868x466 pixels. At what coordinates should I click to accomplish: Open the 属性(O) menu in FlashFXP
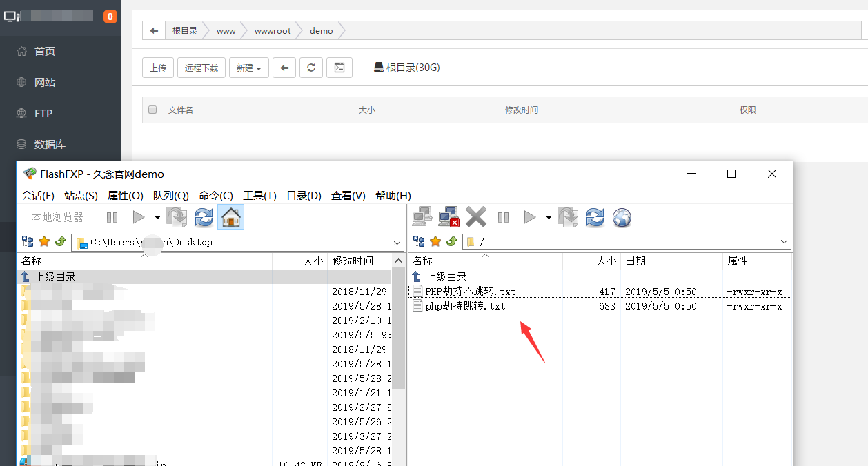126,196
